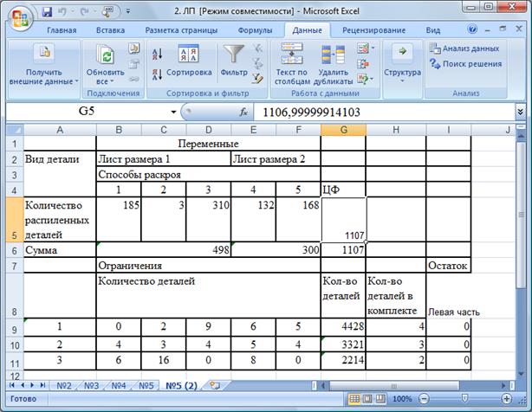The height and width of the screenshot is (412, 532).
Task: Open the Вид ribbon tab
Action: (x=433, y=30)
